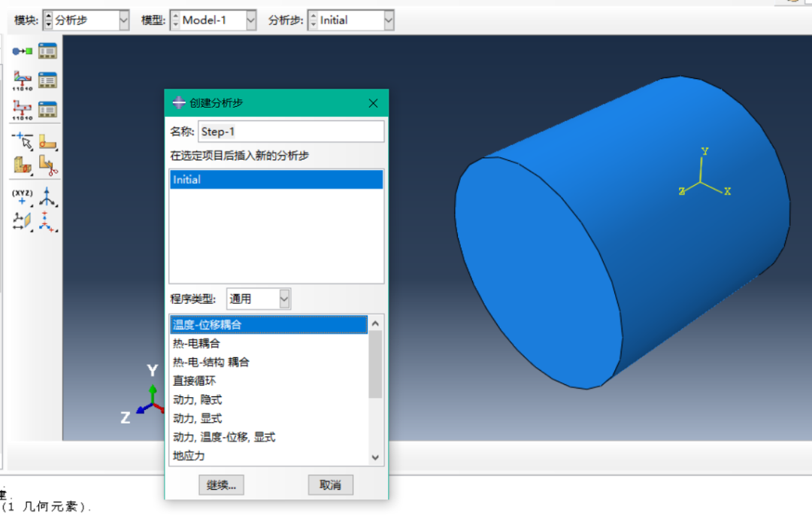This screenshot has height=516, width=812.
Task: Click the scissors Remove Faces tool icon
Action: tap(48, 163)
